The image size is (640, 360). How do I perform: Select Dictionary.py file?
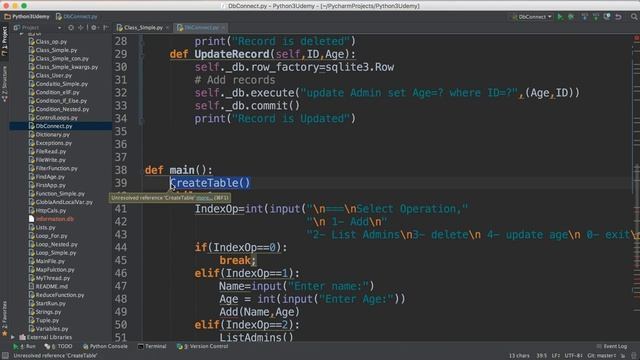pyautogui.click(x=52, y=135)
